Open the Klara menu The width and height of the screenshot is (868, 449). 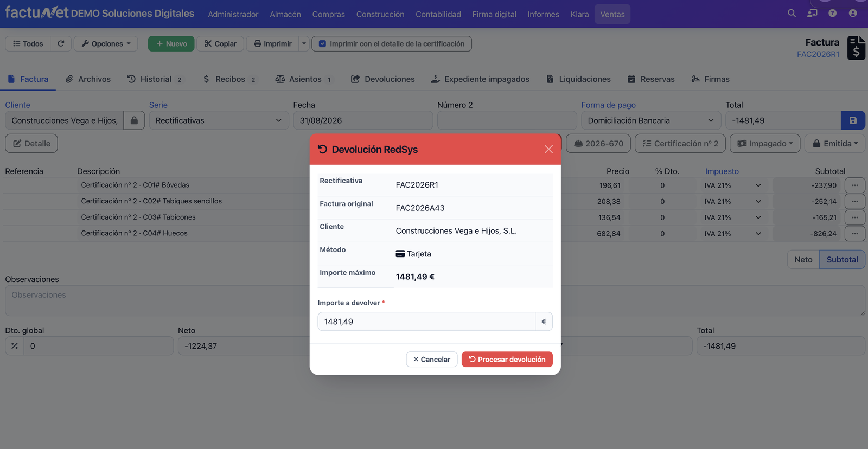coord(579,14)
